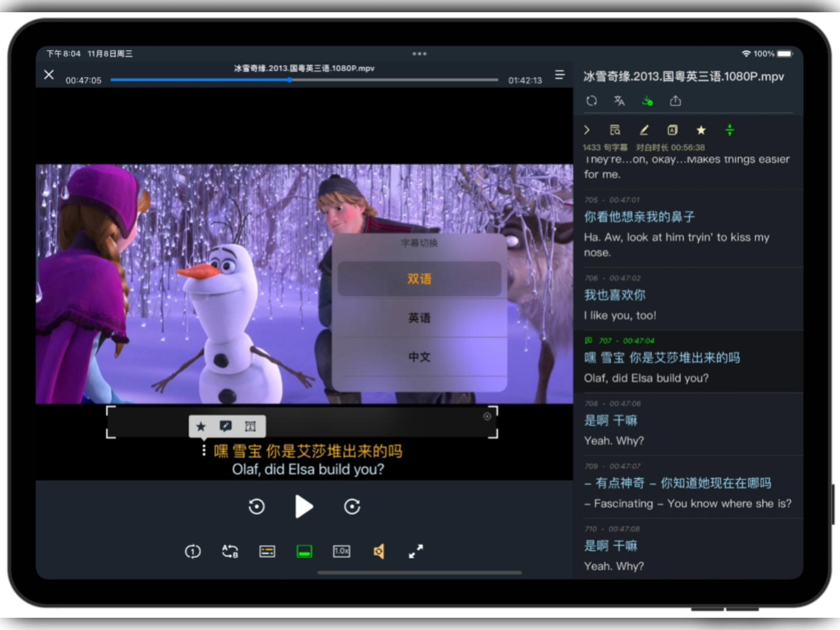Click the flashcard A icon in the toolbar
840x630 pixels.
click(x=673, y=130)
